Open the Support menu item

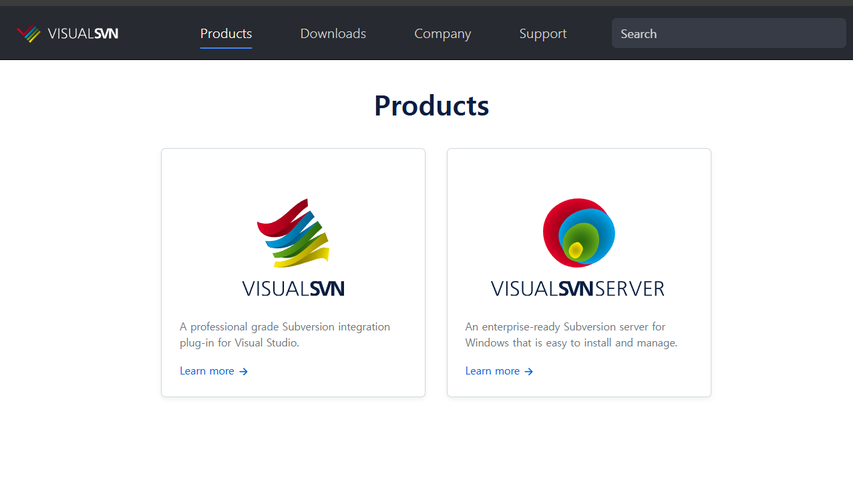[x=543, y=33]
